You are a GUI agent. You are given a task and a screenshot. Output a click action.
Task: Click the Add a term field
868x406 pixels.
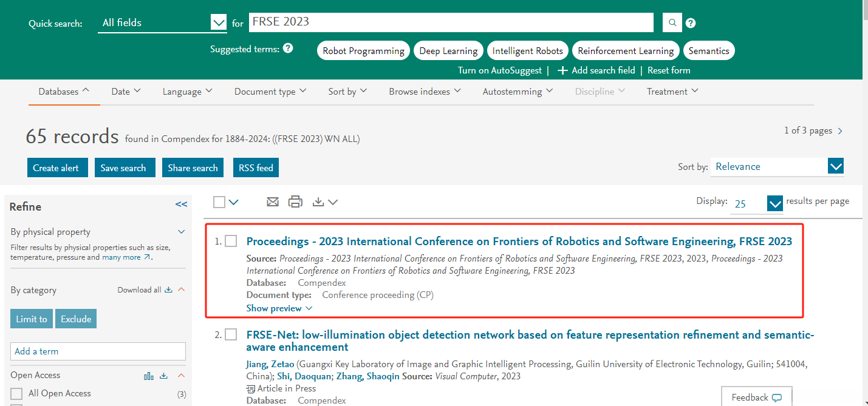point(98,351)
